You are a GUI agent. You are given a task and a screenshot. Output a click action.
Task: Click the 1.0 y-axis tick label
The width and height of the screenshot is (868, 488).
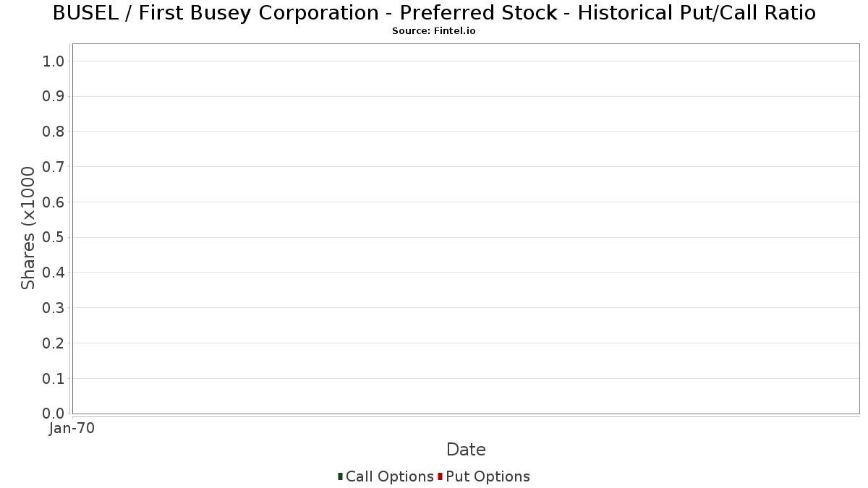[x=54, y=61]
